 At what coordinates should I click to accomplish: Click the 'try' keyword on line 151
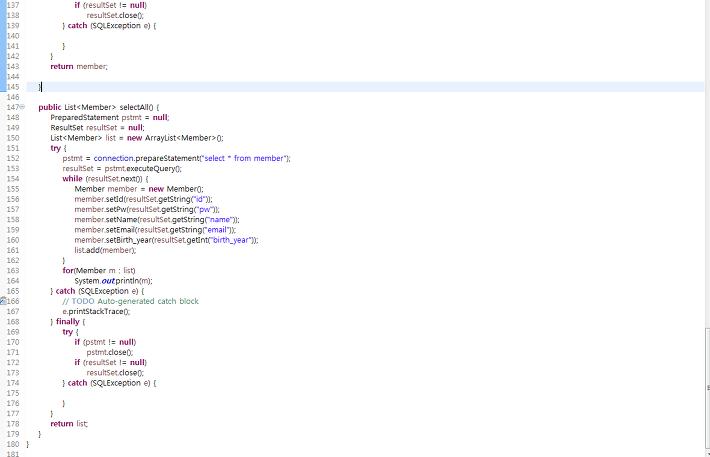click(55, 148)
